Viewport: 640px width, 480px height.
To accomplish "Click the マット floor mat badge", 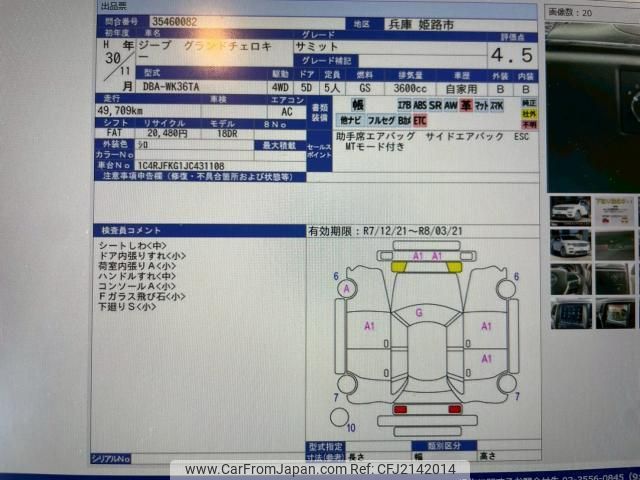I will click(x=481, y=103).
